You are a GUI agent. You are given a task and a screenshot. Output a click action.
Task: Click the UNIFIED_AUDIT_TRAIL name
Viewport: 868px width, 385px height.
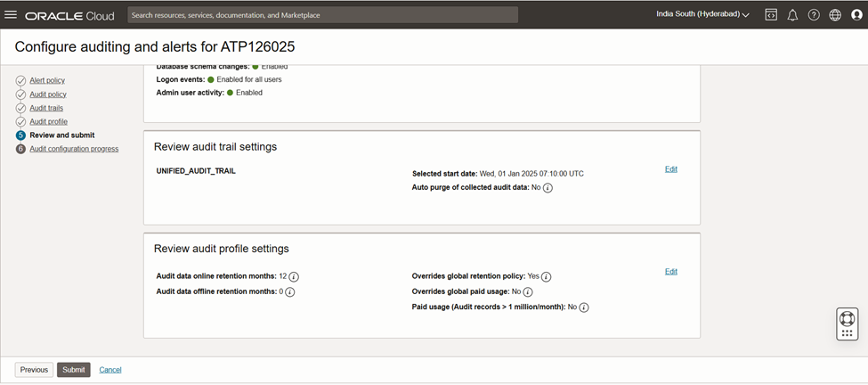click(x=196, y=171)
